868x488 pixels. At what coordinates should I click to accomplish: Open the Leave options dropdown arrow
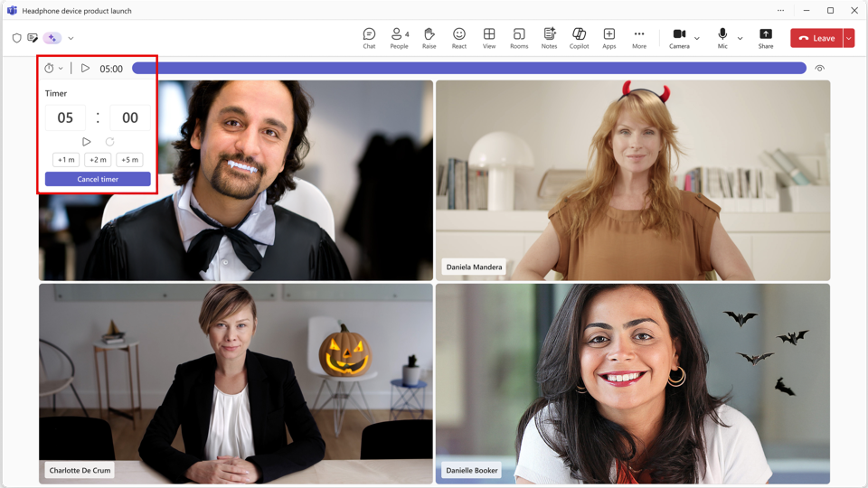[x=849, y=38]
